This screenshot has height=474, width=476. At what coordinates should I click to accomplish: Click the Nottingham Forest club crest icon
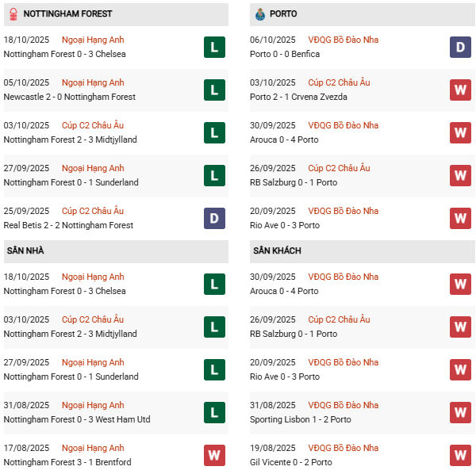click(x=13, y=14)
